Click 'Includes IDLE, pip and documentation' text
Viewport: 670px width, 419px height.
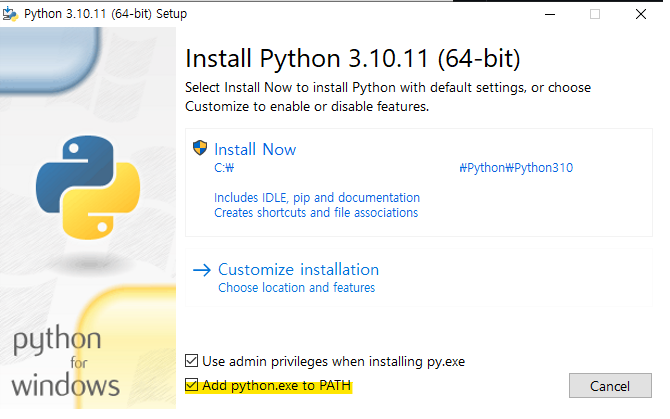tap(317, 198)
